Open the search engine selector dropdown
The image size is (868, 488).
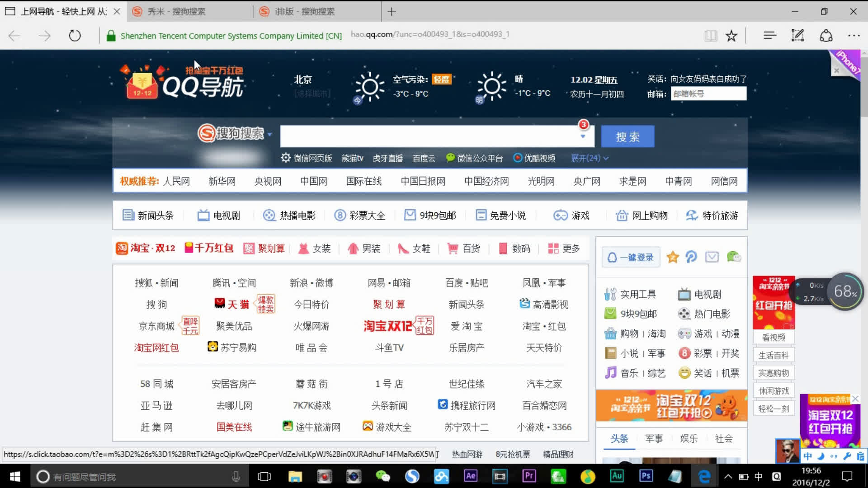coord(269,134)
